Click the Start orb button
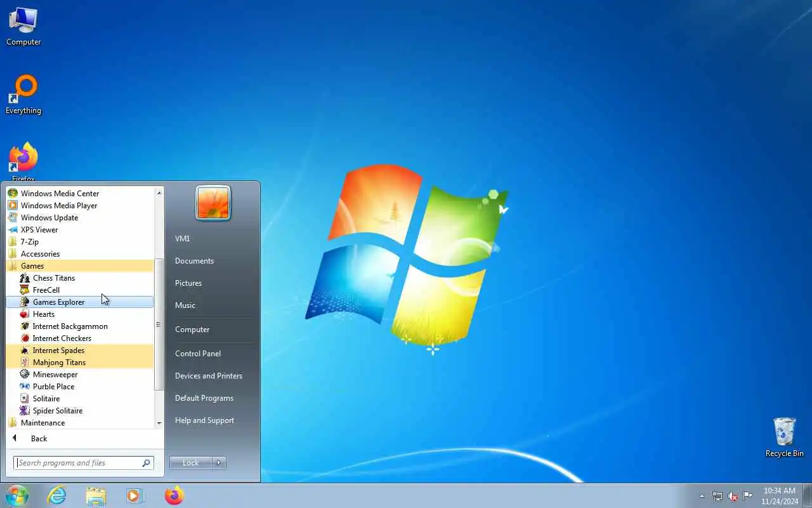812x508 pixels. click(x=16, y=495)
